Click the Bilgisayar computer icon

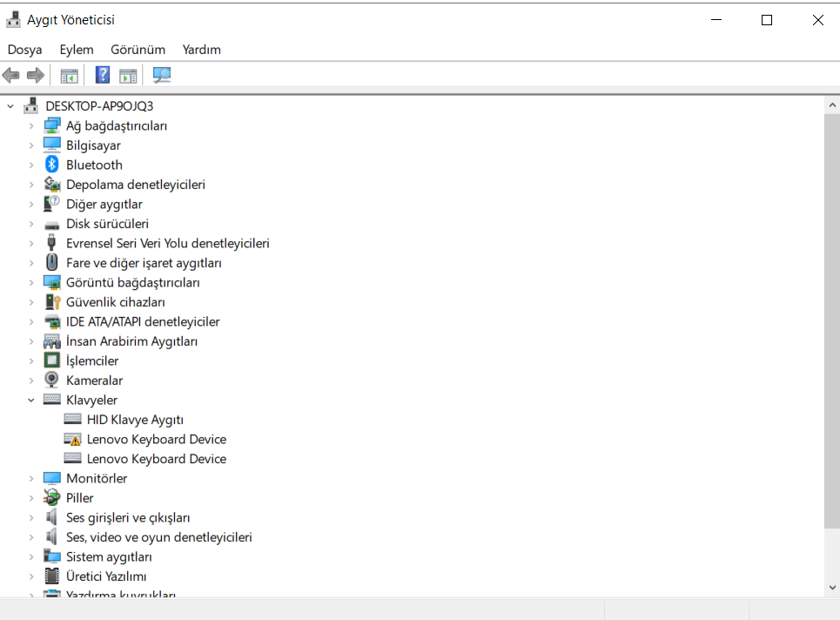[52, 145]
